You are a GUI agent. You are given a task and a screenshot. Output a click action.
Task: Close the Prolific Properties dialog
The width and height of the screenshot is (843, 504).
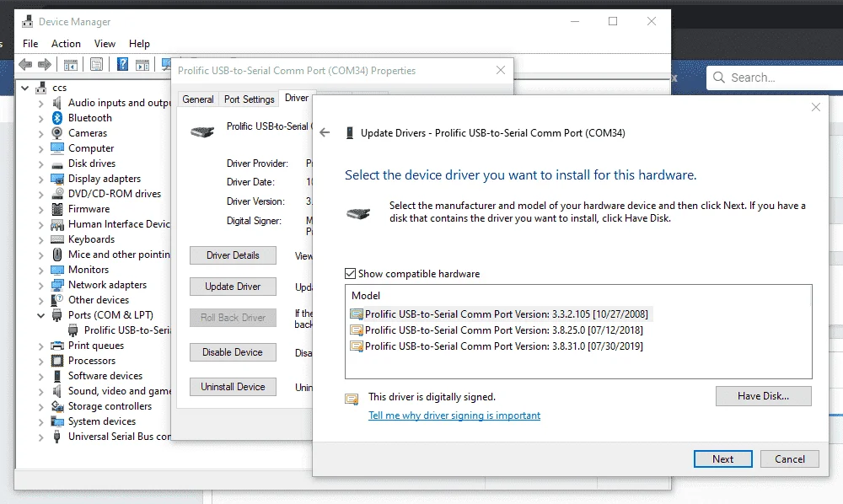[501, 71]
